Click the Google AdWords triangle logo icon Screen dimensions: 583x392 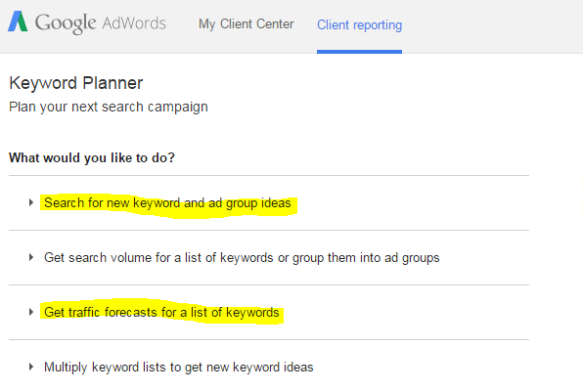18,22
